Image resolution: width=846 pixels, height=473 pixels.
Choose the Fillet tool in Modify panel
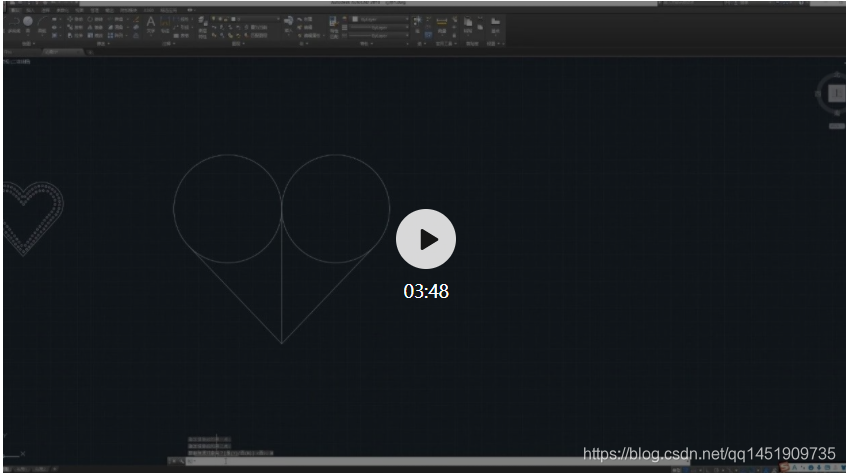coord(115,27)
